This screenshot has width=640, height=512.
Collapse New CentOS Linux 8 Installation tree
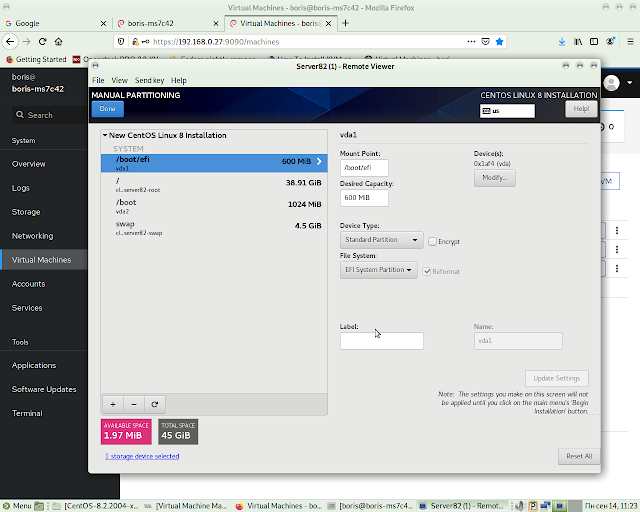(105, 135)
